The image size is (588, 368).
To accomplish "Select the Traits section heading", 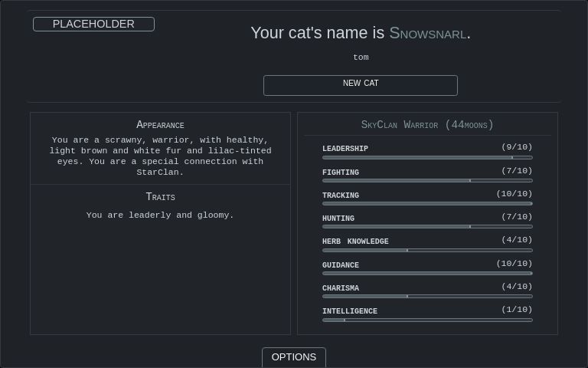I will click(160, 197).
